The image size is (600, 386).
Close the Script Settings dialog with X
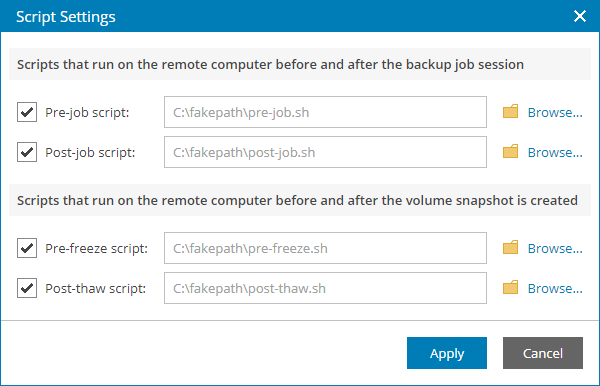[x=580, y=16]
